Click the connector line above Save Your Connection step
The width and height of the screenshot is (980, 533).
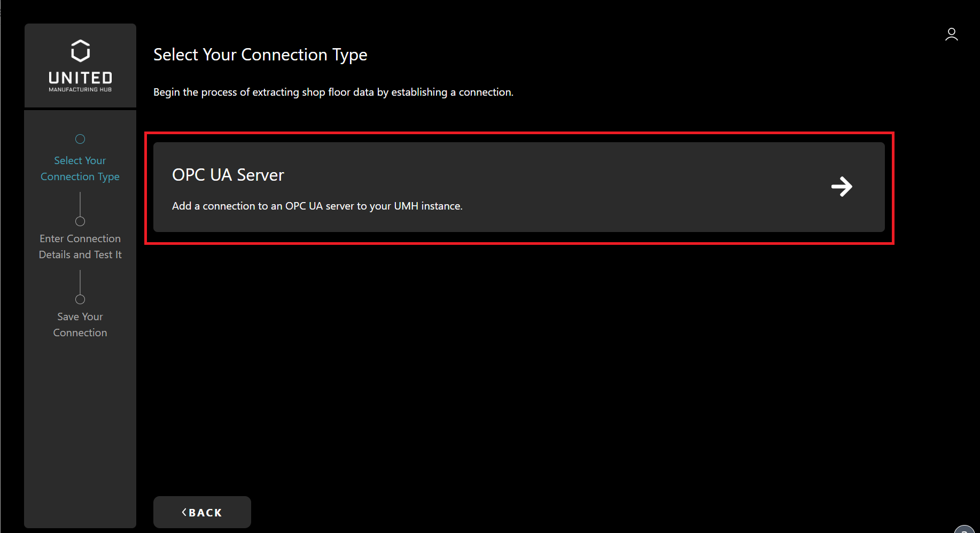pos(80,282)
